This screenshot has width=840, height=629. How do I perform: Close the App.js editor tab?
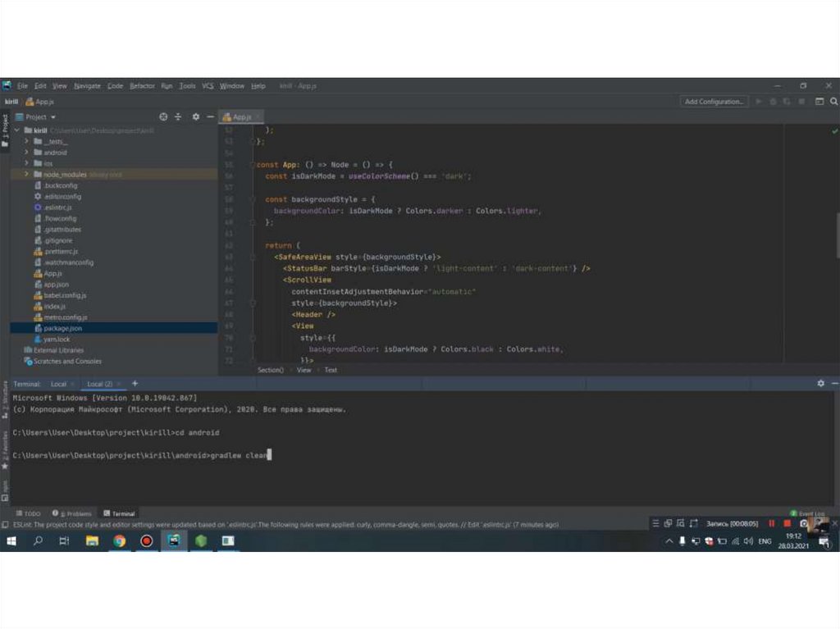point(258,116)
